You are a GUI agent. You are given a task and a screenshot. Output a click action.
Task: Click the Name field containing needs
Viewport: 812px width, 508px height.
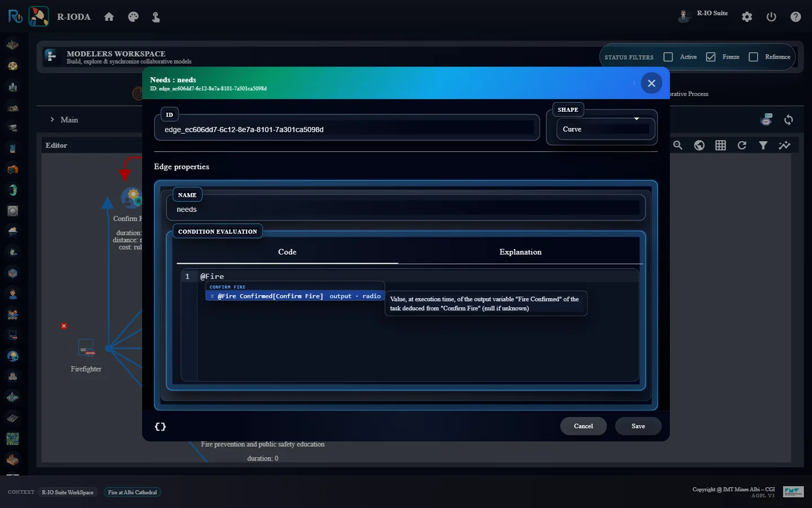pyautogui.click(x=405, y=209)
